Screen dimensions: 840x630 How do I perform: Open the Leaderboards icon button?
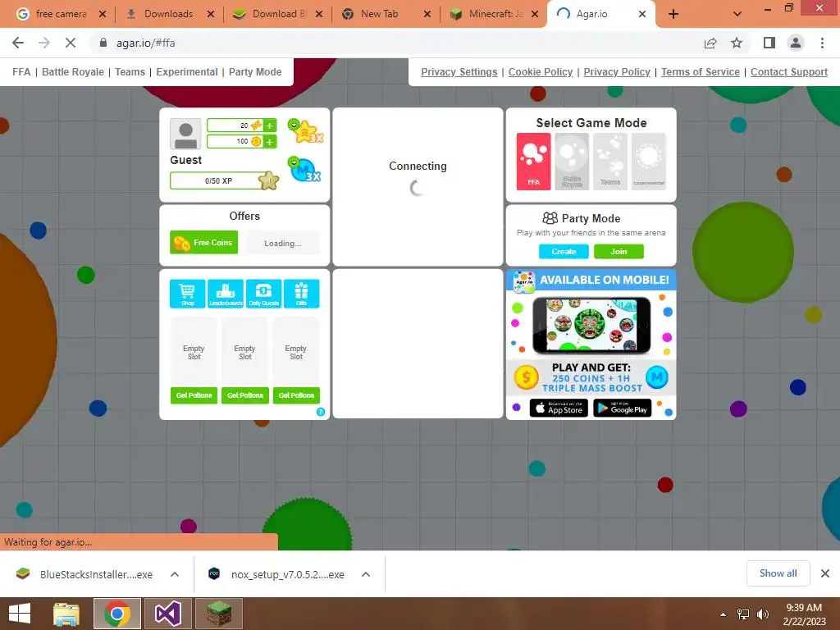tap(226, 294)
